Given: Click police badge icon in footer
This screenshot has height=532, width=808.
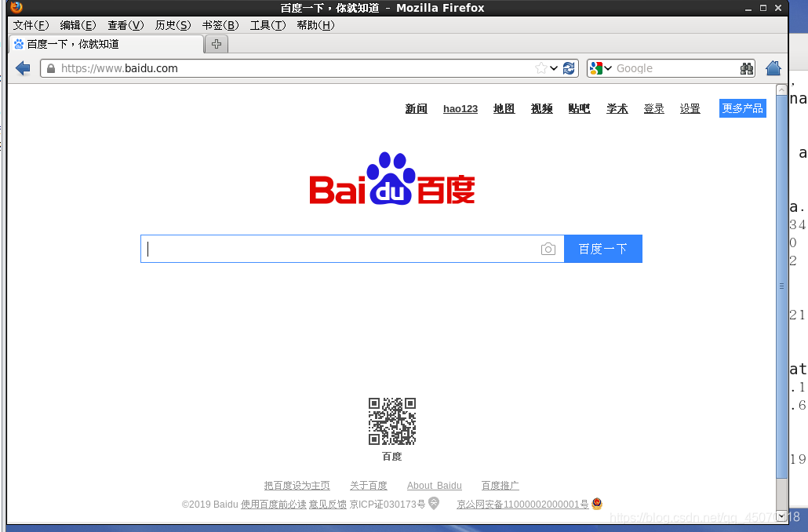Looking at the screenshot, I should point(597,504).
